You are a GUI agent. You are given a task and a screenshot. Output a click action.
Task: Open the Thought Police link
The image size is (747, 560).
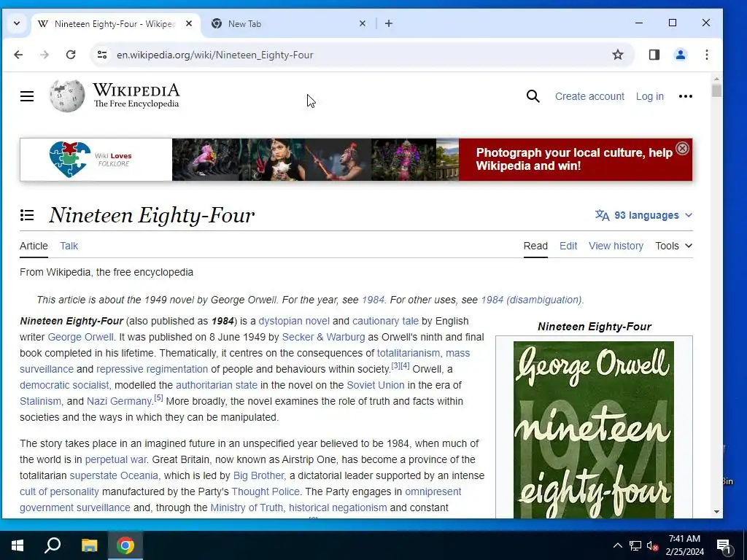click(x=266, y=492)
